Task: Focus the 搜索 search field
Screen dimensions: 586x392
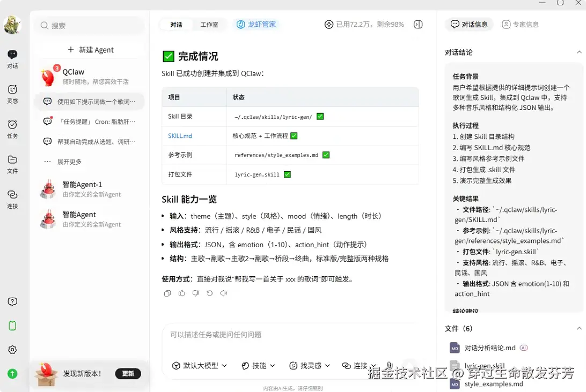Action: point(90,25)
